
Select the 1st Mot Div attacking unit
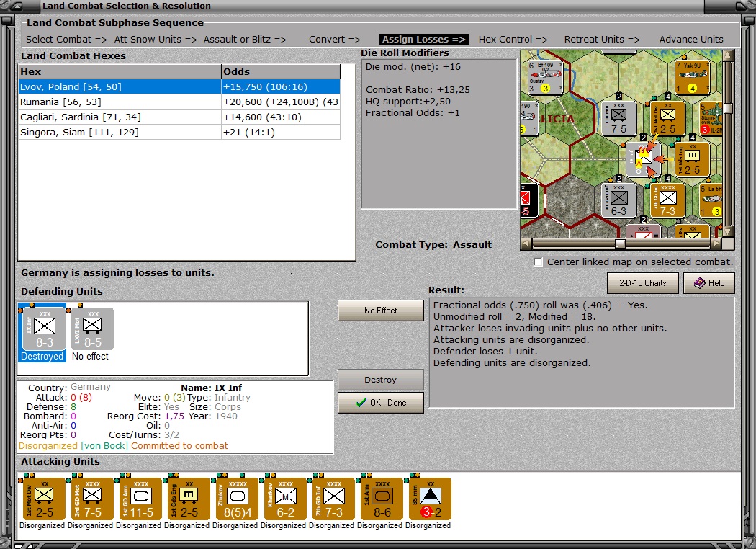tap(43, 499)
